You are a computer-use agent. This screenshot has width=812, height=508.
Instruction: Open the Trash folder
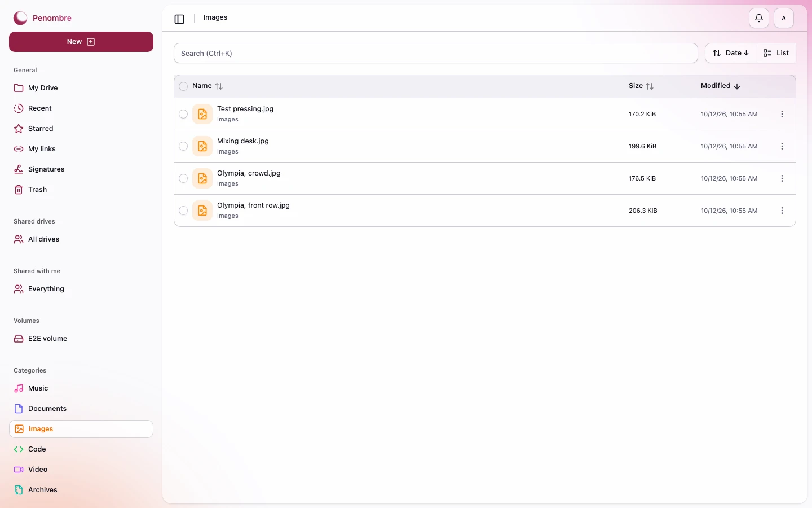pos(81,190)
